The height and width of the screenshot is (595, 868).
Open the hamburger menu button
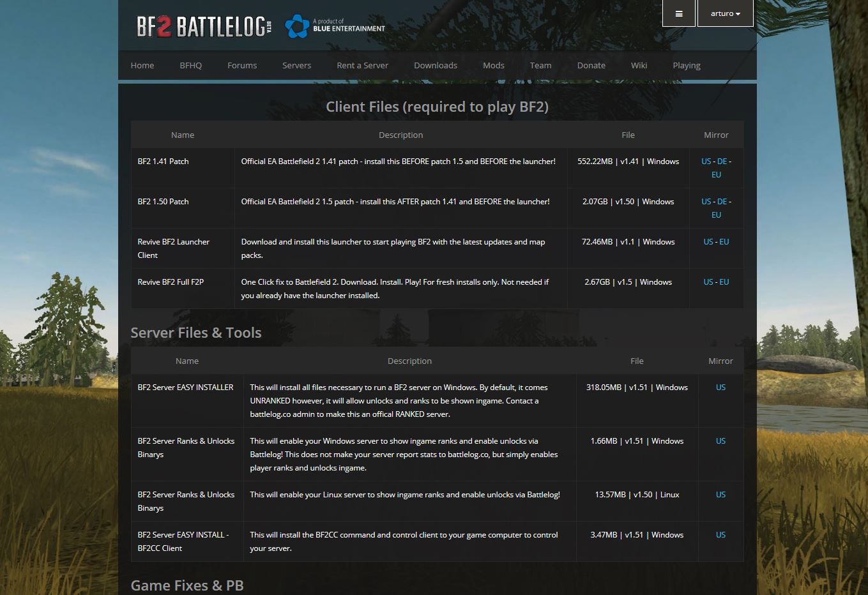[678, 13]
